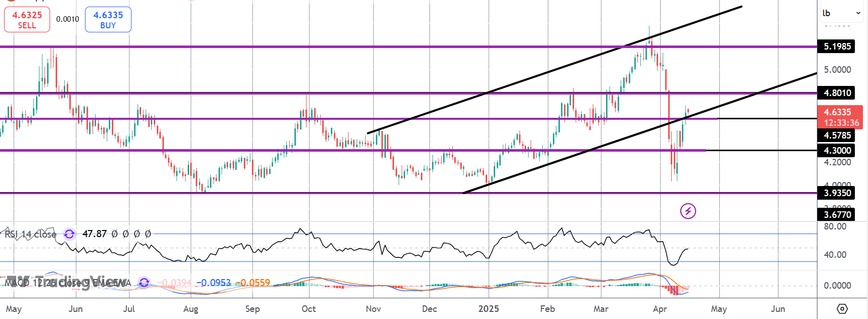Click the 3.6770 price axis label
The width and height of the screenshot is (868, 319).
837,214
